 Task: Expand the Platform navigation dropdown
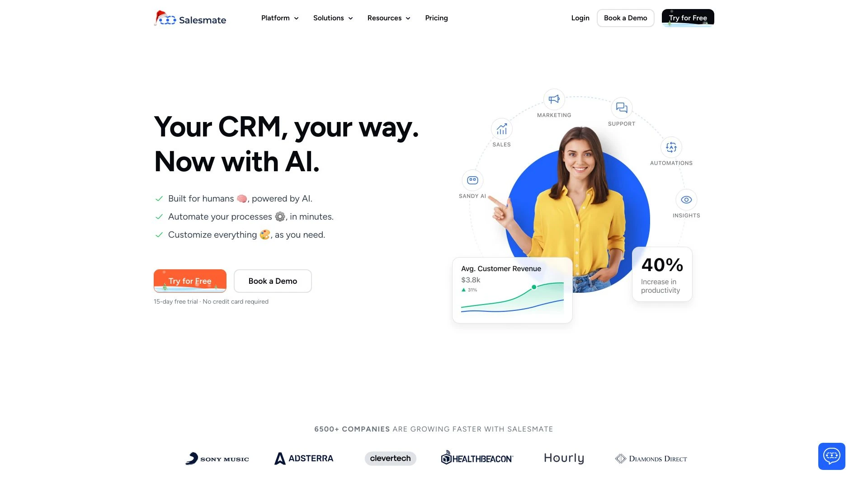point(279,18)
